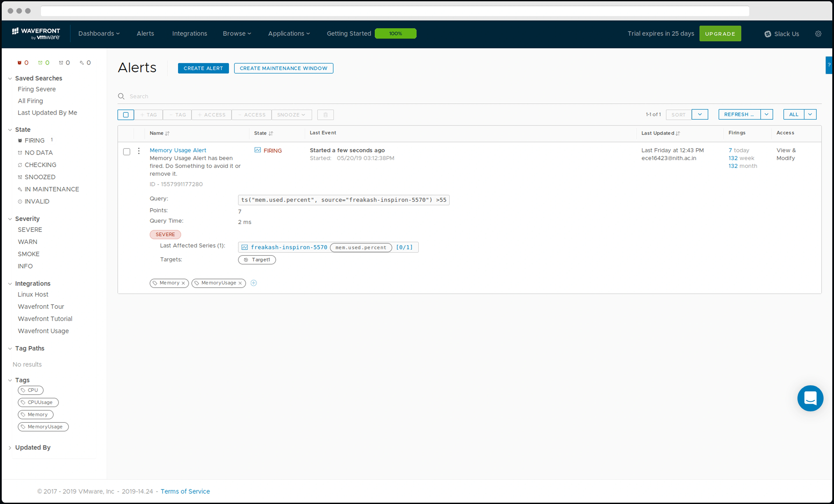Screen dimensions: 834x504
Task: Click the chart icon beside FIRING state
Action: pyautogui.click(x=258, y=150)
